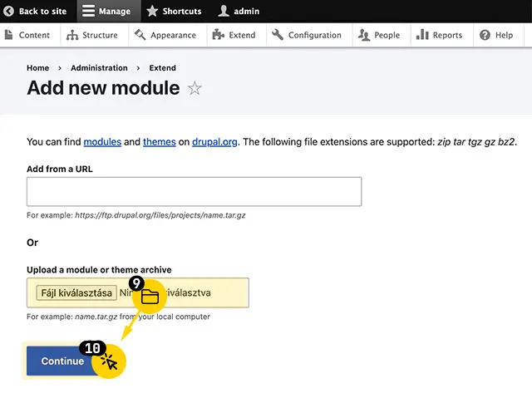This screenshot has width=532, height=393.
Task: Open the modules link on drupal.org
Action: point(102,142)
